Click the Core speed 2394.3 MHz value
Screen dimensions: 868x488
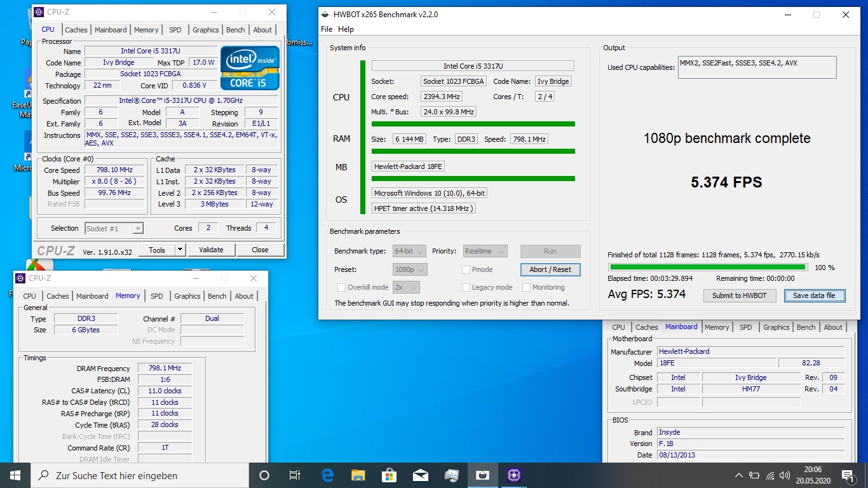(x=441, y=97)
